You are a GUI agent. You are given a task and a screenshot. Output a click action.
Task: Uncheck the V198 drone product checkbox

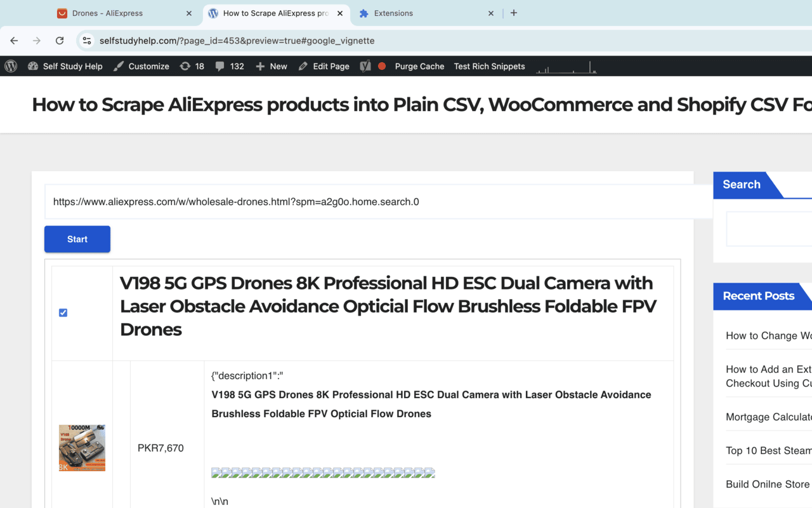(63, 312)
